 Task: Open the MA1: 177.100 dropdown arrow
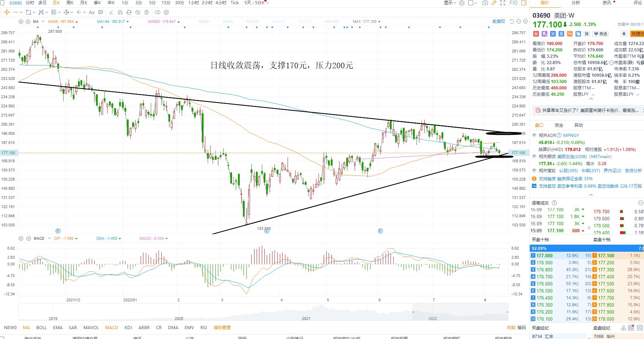[x=379, y=22]
